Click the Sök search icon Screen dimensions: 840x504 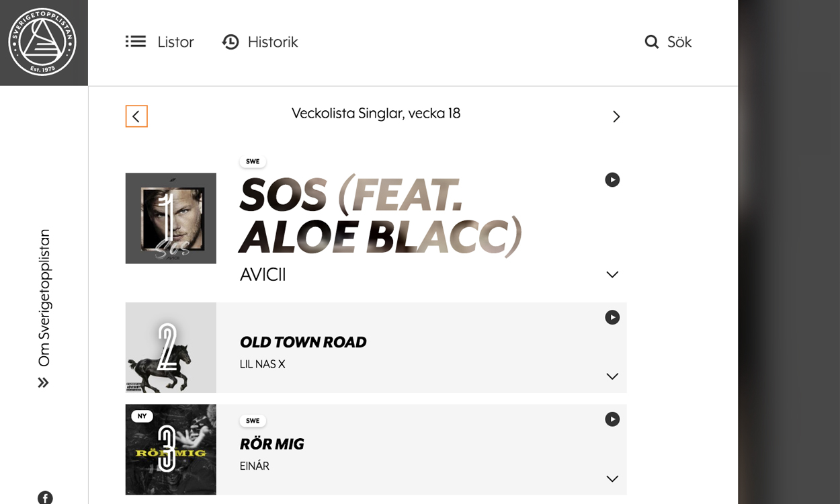(652, 42)
